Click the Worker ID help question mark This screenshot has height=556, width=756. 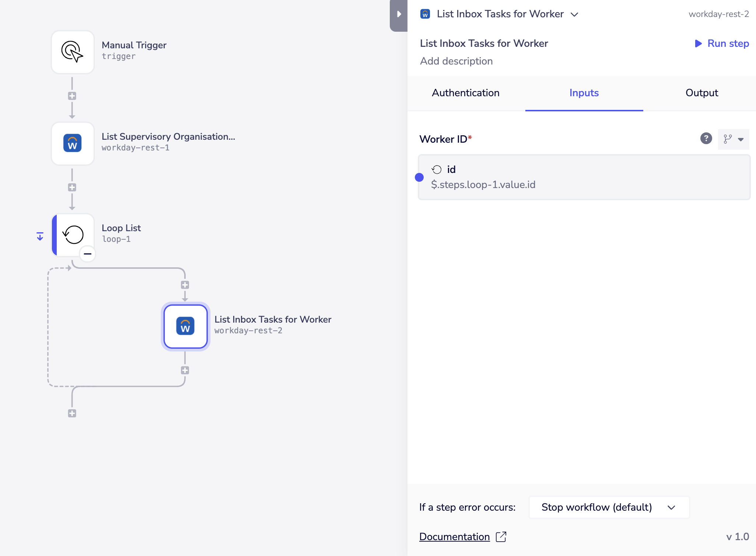[706, 139]
